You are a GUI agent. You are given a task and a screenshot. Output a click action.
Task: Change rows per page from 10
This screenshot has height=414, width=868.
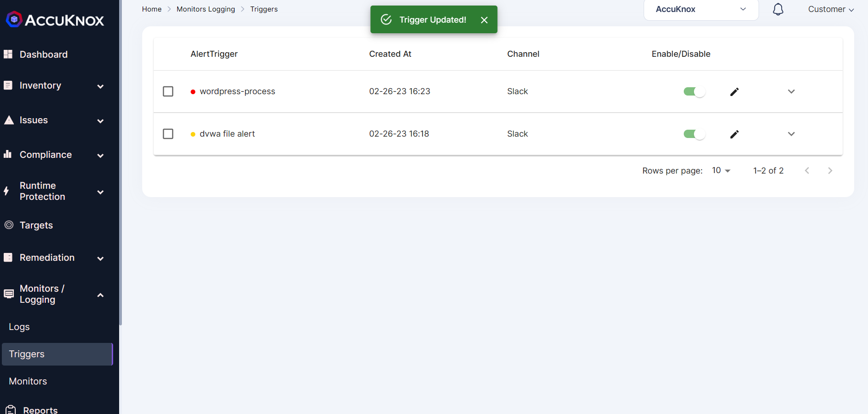721,170
